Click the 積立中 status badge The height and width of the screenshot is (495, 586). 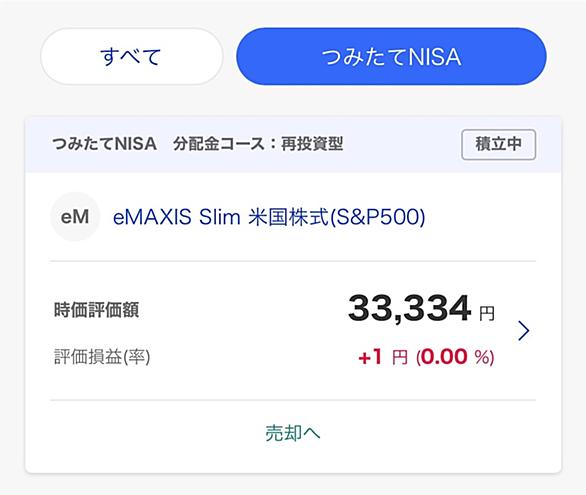pyautogui.click(x=499, y=144)
